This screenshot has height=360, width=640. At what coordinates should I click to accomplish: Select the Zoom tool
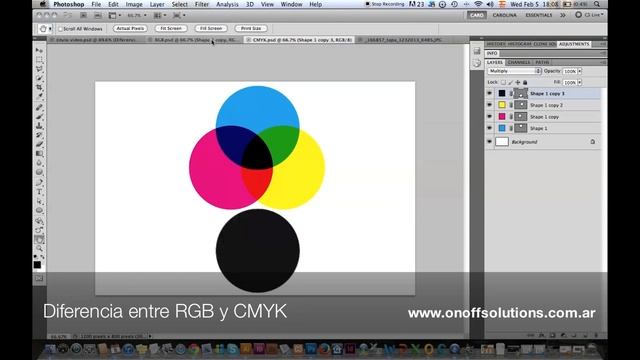pyautogui.click(x=39, y=248)
